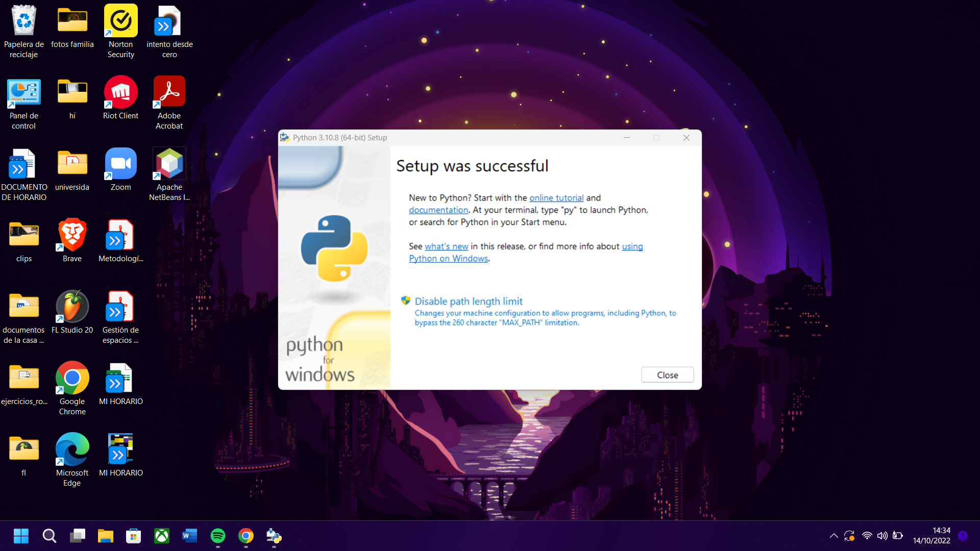Open the Windows Start menu
This screenshot has height=551, width=980.
click(21, 536)
